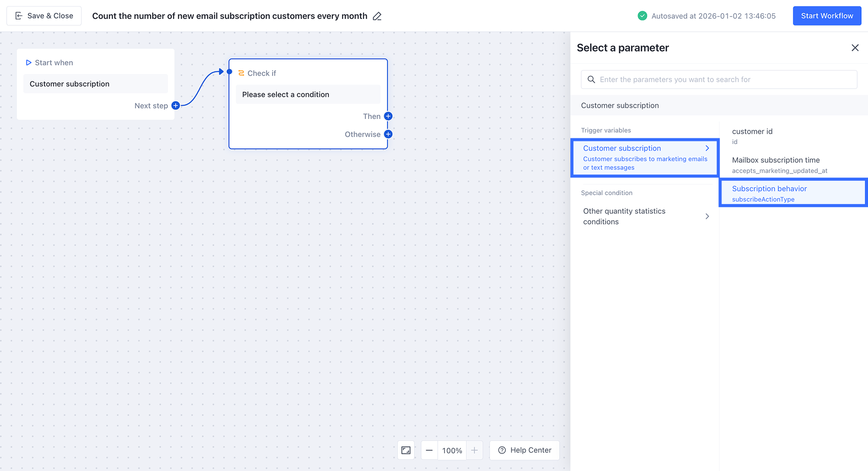Click the subscribeActionType subtext

pos(763,200)
